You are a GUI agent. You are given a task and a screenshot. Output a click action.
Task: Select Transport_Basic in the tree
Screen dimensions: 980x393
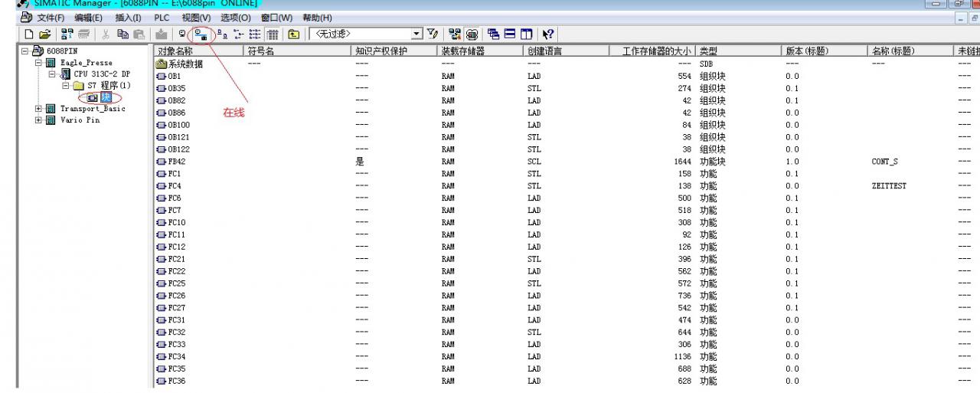[91, 109]
